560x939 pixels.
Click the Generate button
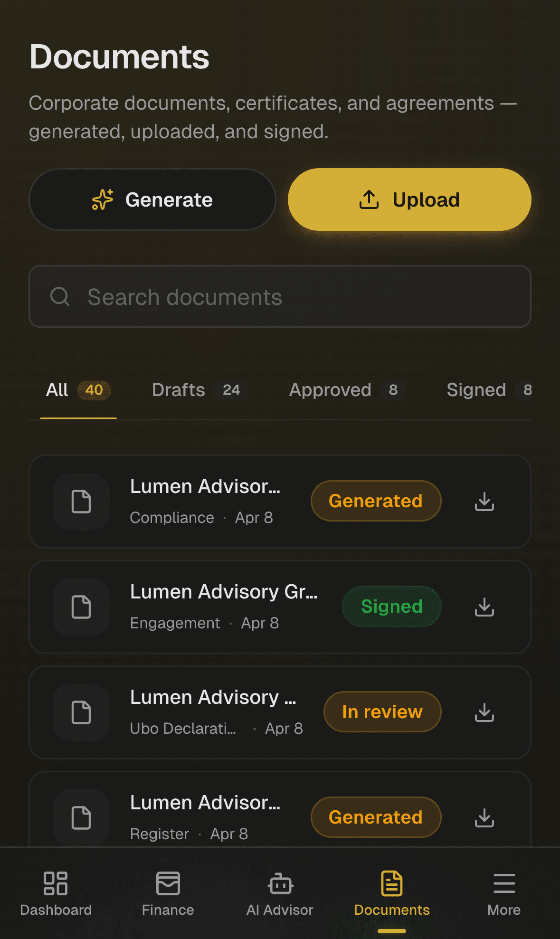(152, 199)
